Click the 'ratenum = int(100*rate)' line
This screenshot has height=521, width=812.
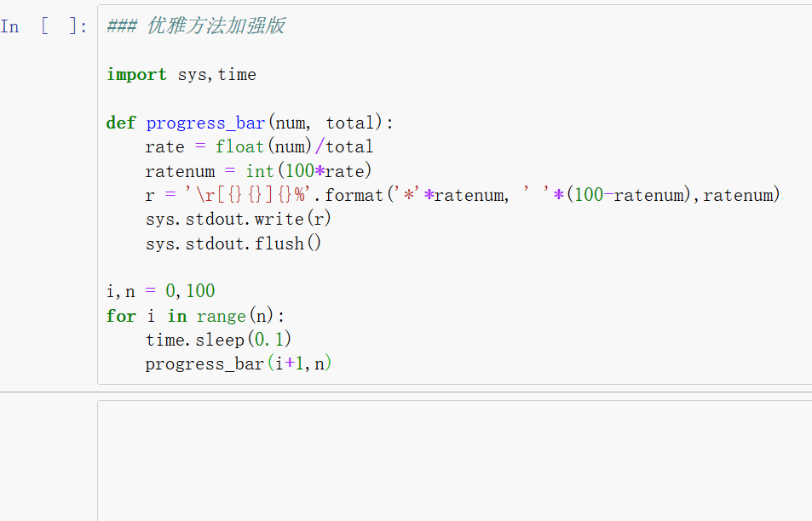[x=258, y=171]
